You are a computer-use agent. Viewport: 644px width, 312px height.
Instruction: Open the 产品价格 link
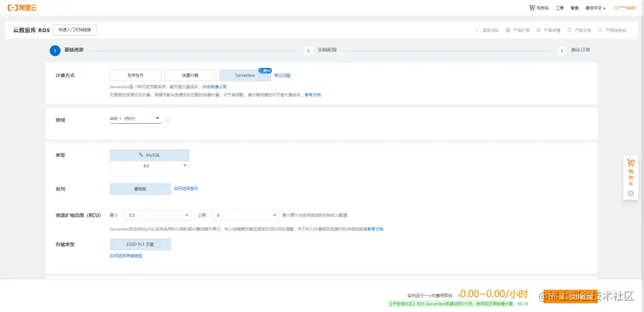521,30
